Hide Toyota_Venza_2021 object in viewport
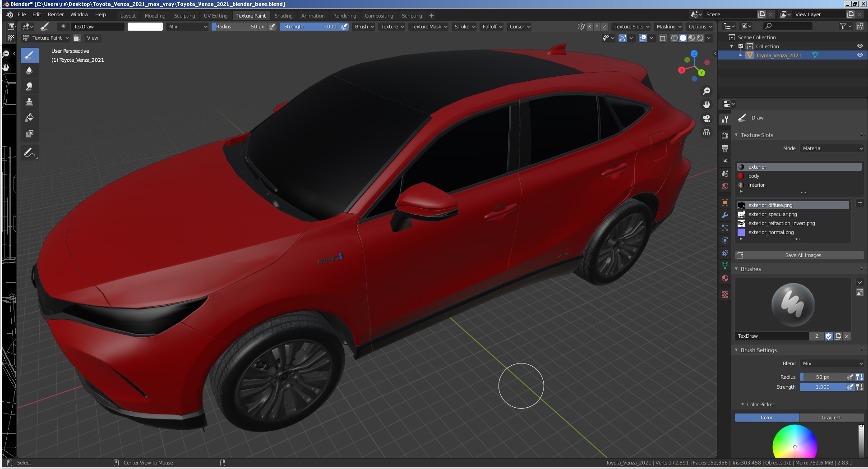The image size is (868, 469). tap(860, 55)
